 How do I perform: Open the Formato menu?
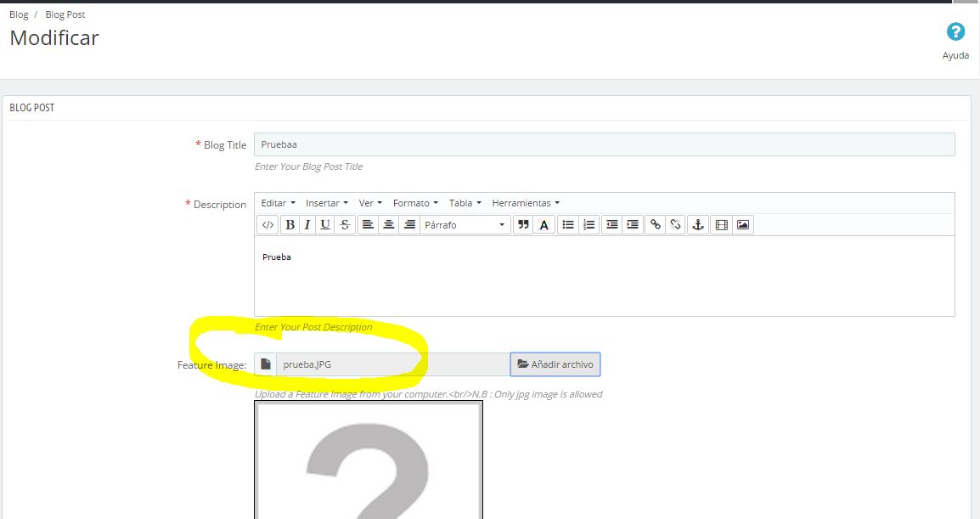(415, 203)
